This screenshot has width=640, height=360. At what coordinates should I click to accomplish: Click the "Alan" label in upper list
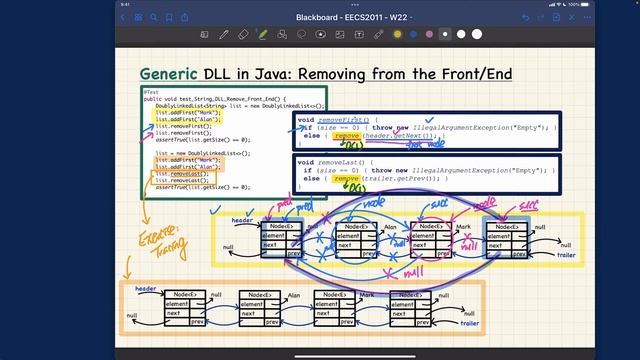point(390,227)
